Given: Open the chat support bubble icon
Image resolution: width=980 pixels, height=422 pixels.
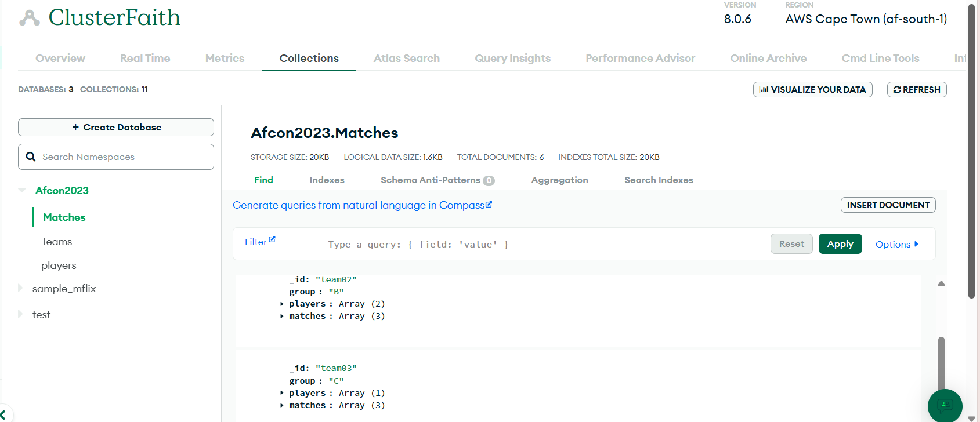Looking at the screenshot, I should point(944,405).
